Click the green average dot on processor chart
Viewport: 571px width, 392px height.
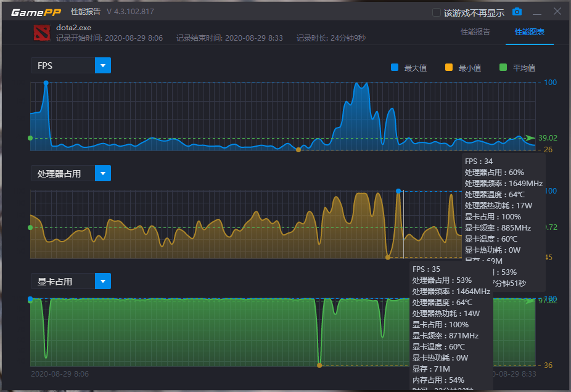[x=30, y=227]
